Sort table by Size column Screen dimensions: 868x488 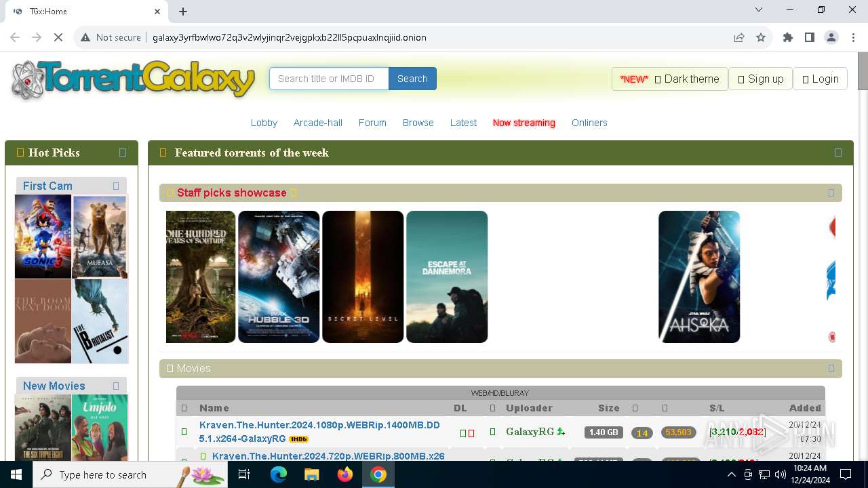coord(609,408)
